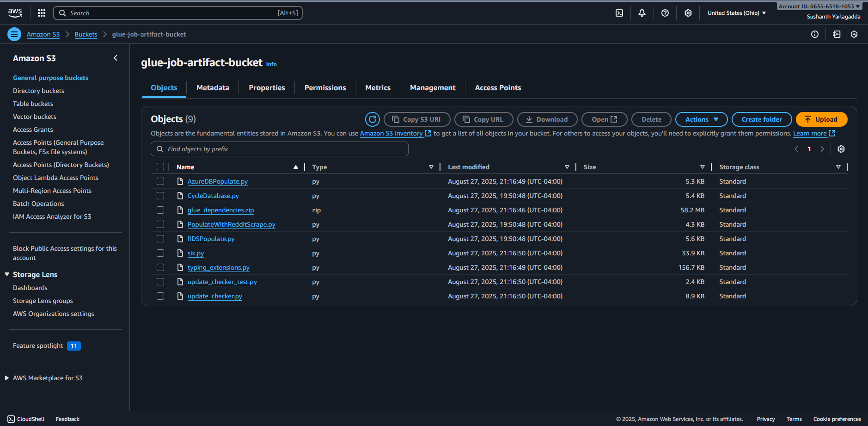Viewport: 868px width, 426px height.
Task: Collapse the Storage Lens section
Action: tap(7, 274)
